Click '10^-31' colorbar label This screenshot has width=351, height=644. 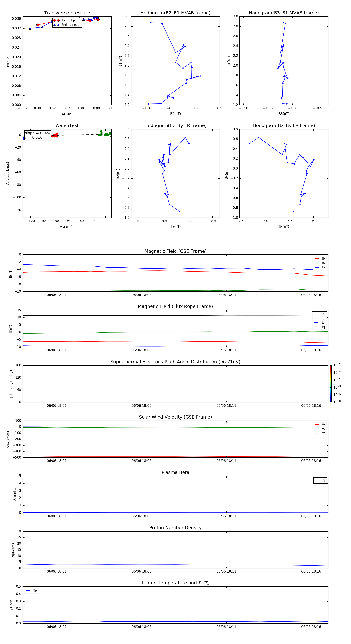(337, 402)
